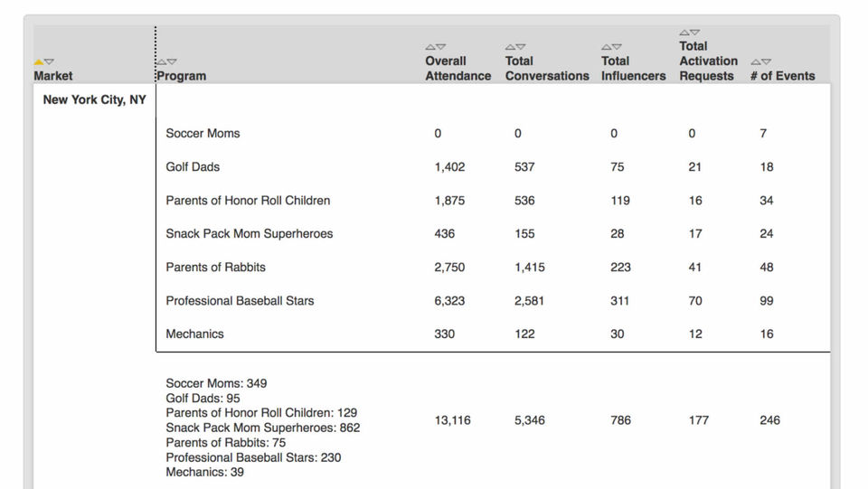Sort Program column descending

(x=172, y=62)
